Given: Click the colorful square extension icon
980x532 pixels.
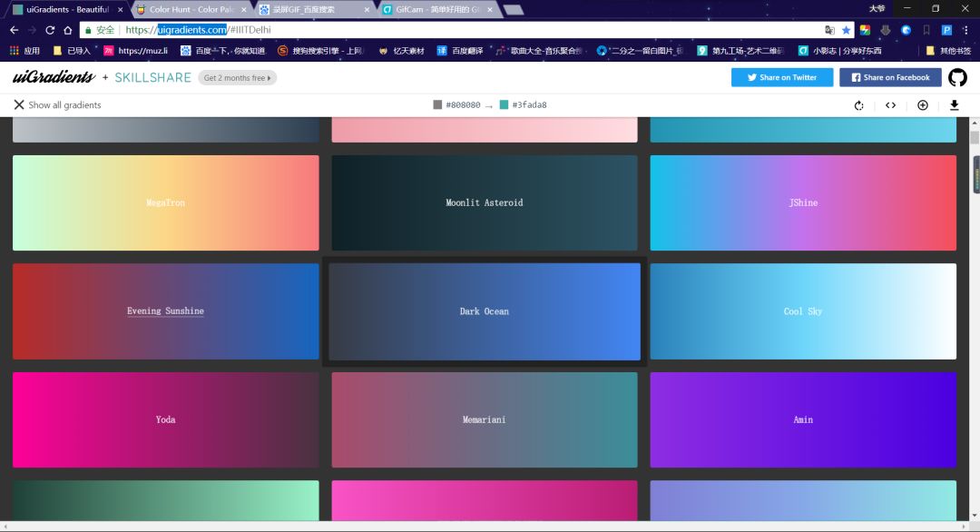Looking at the screenshot, I should pos(865,30).
